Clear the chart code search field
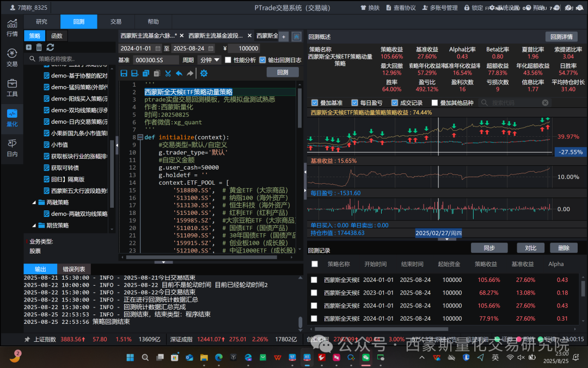The width and height of the screenshot is (588, 368). pos(545,102)
